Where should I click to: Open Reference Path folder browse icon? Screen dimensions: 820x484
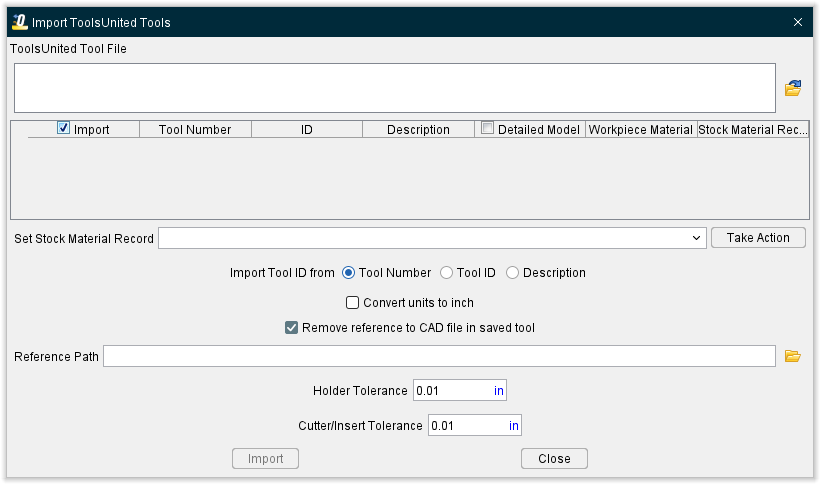pyautogui.click(x=793, y=356)
